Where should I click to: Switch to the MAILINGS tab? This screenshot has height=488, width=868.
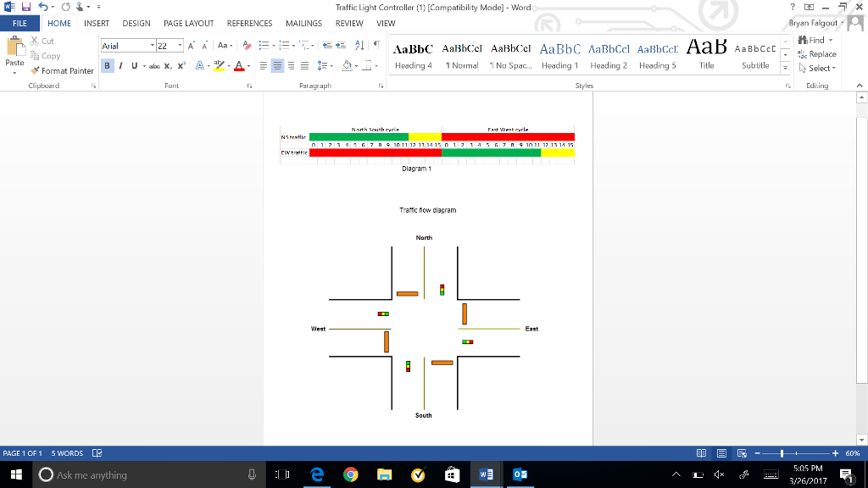pos(303,23)
